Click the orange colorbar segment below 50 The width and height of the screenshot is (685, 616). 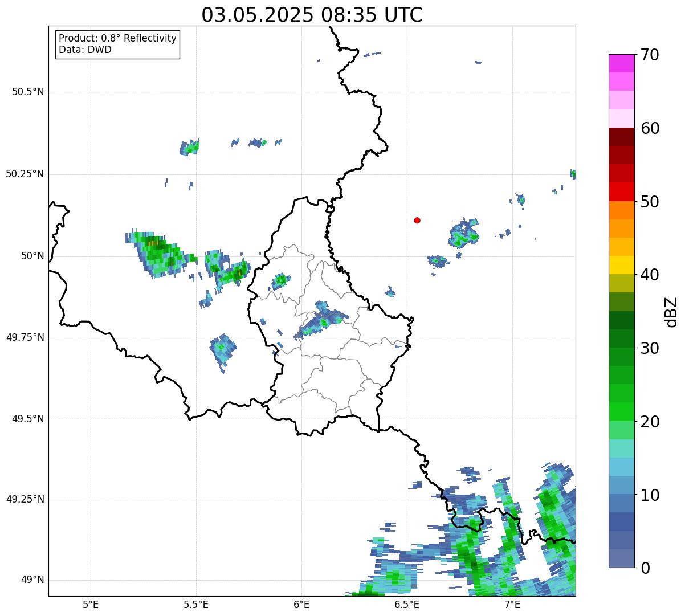(x=621, y=210)
